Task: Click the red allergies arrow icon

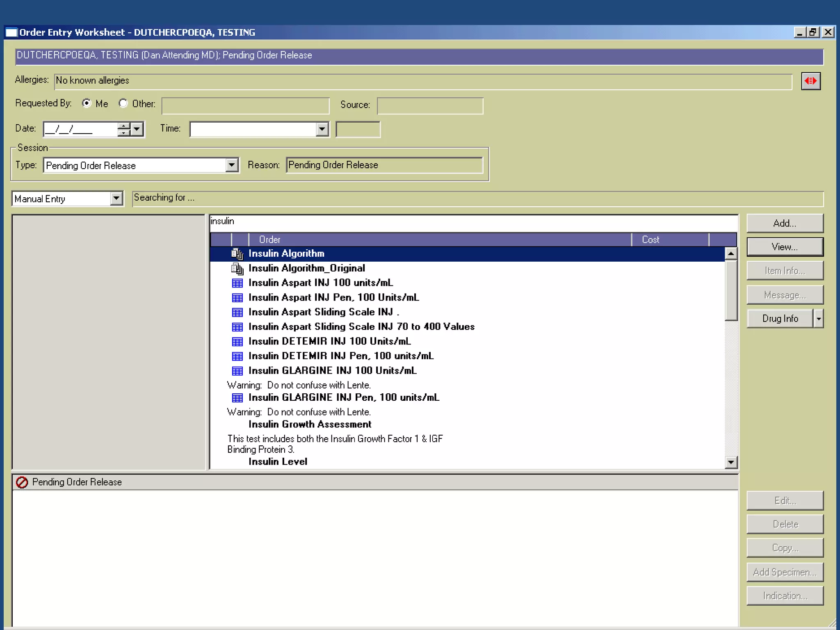Action: pyautogui.click(x=810, y=81)
